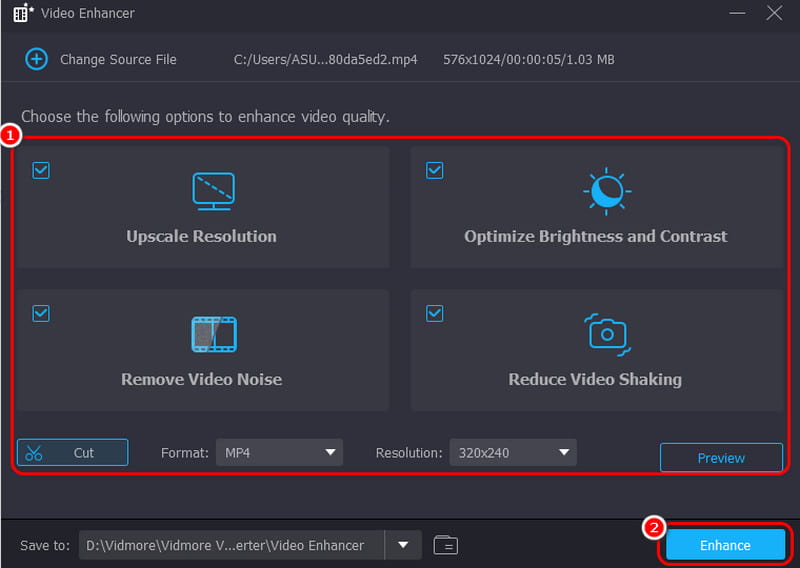This screenshot has height=568, width=800.
Task: Select the Change Source File link
Action: (118, 59)
